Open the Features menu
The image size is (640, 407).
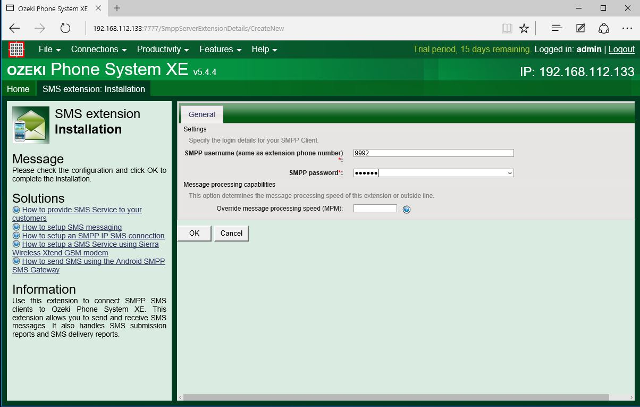(x=220, y=49)
